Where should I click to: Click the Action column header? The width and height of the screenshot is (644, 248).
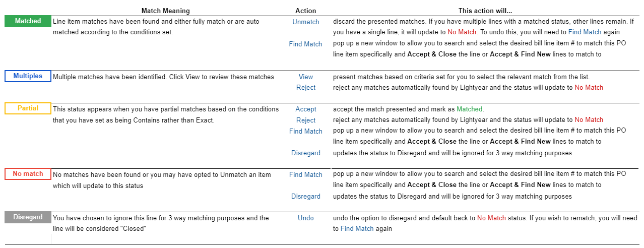point(306,10)
